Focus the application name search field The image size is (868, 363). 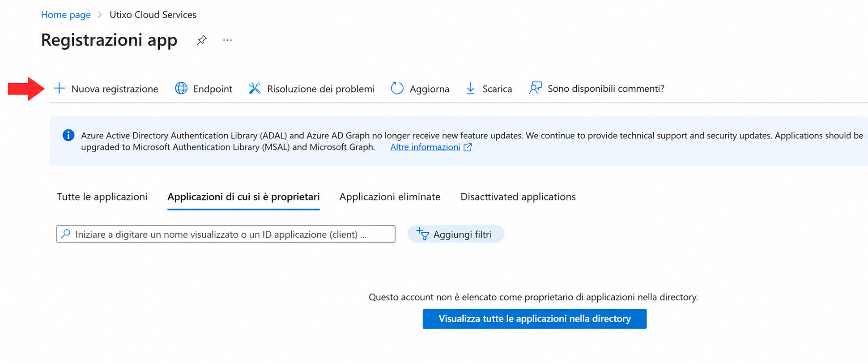click(226, 234)
